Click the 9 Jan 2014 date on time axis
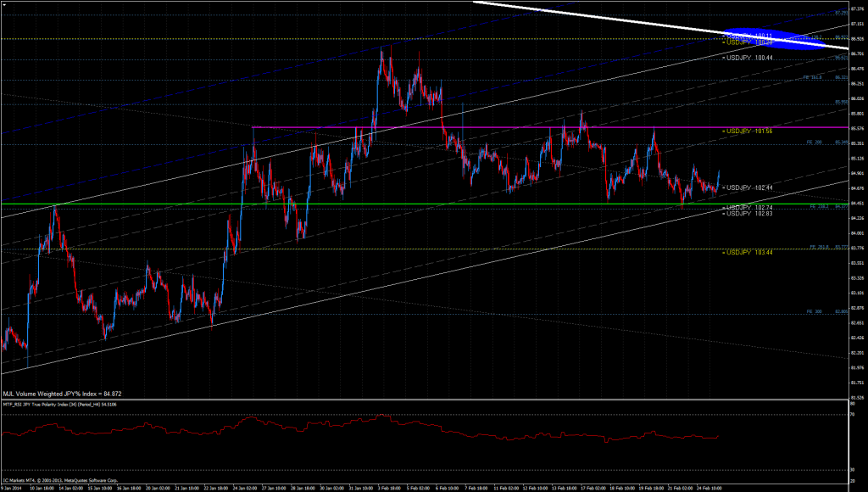This screenshot has width=868, height=492. pos(11,488)
